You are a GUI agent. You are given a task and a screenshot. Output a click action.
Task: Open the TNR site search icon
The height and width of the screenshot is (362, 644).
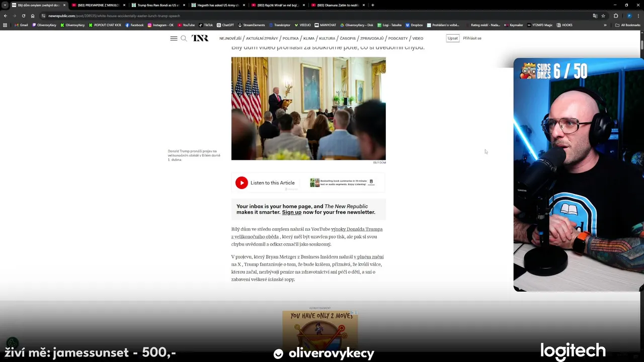click(x=184, y=38)
